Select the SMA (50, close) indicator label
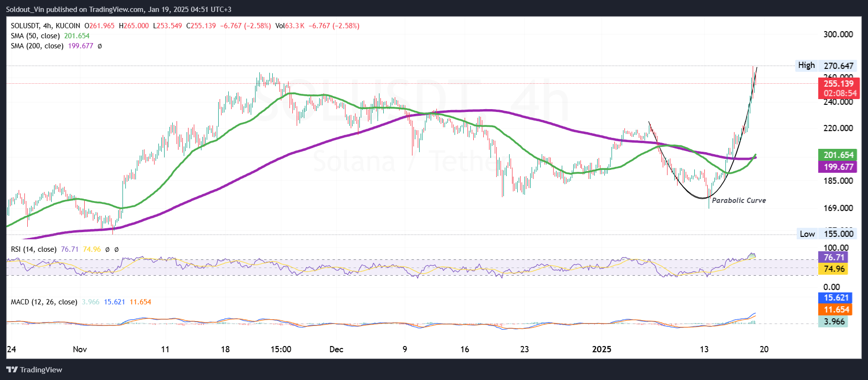868x380 pixels. 35,36
